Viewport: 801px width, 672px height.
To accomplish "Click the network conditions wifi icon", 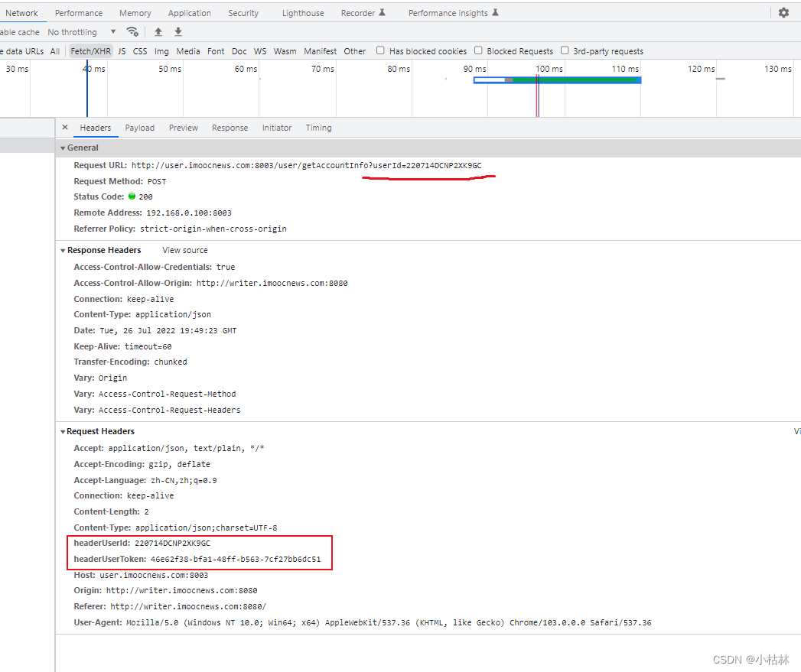I will [x=132, y=32].
